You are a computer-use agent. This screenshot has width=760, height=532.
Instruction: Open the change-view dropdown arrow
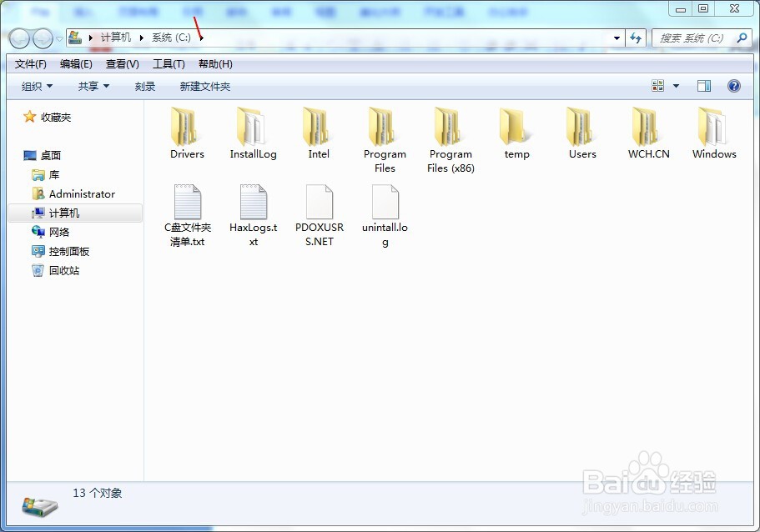(675, 86)
